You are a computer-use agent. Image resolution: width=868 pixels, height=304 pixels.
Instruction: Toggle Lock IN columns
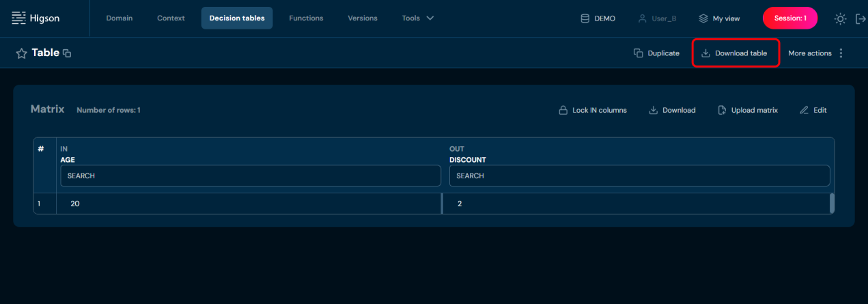pos(592,110)
